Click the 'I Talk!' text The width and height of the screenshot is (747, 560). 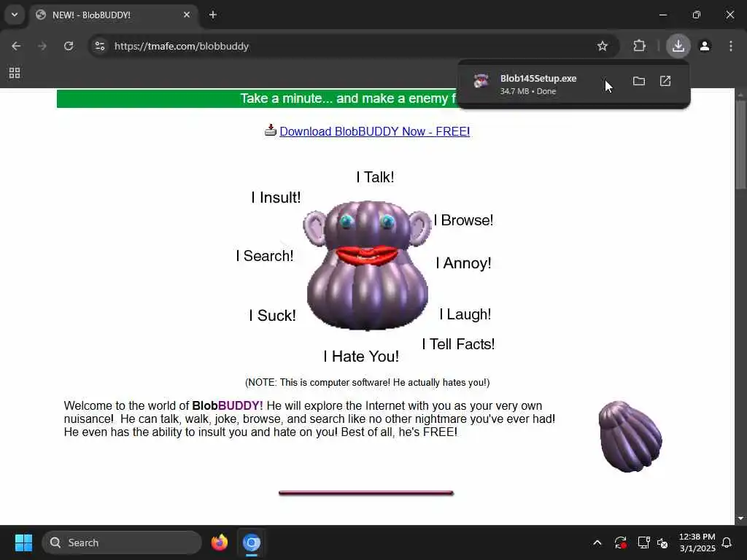[375, 178]
